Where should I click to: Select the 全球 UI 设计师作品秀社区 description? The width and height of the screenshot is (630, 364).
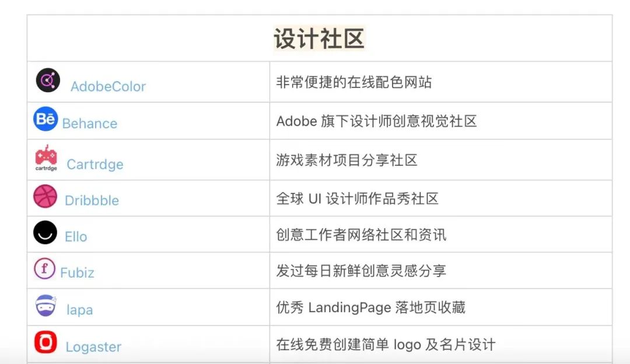click(357, 198)
